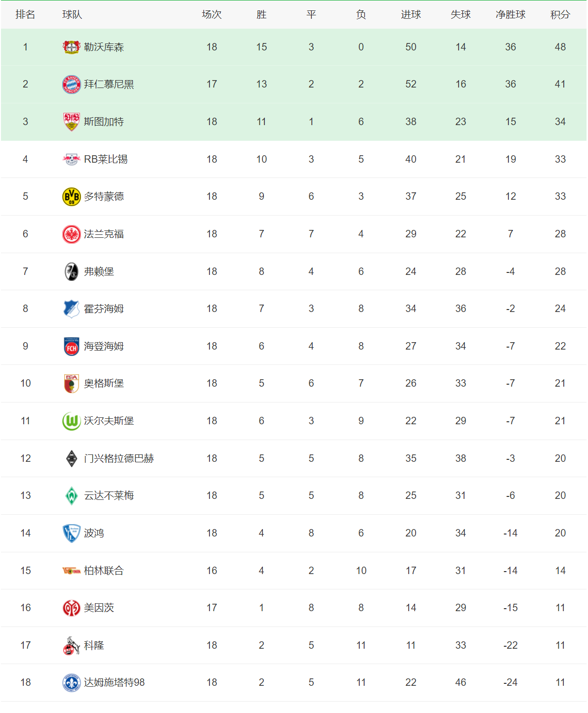Click the RB Leipzig logo
The width and height of the screenshot is (588, 713).
pyautogui.click(x=72, y=159)
